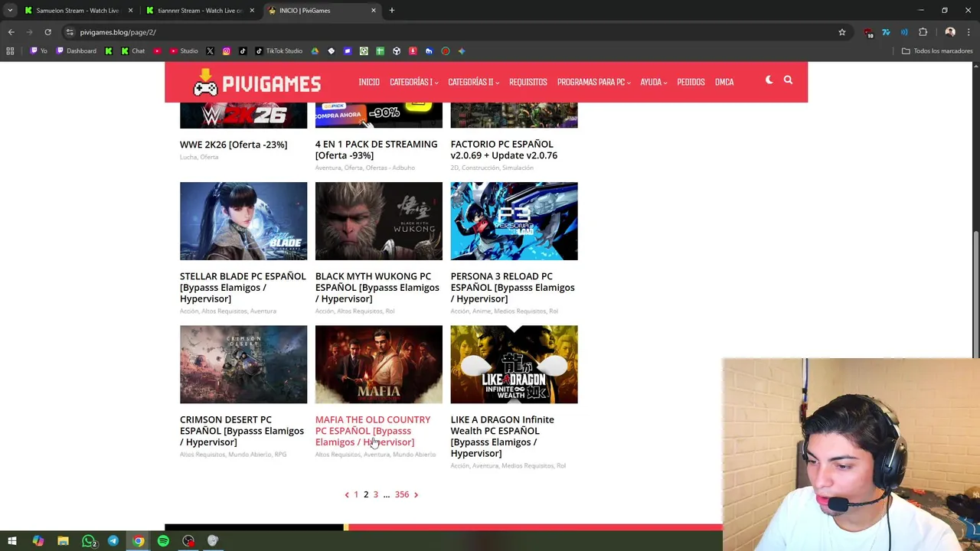Go to pagination page 1
The width and height of the screenshot is (980, 551).
[x=356, y=494]
